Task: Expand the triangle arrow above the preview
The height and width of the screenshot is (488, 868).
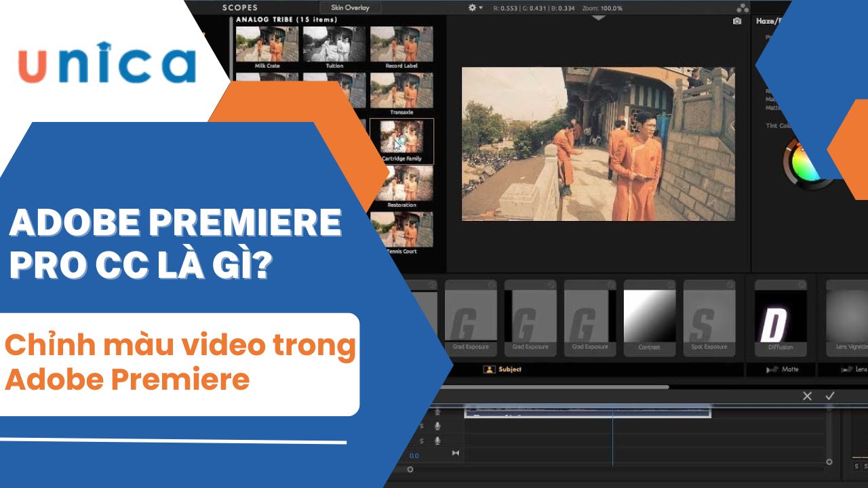Action: pyautogui.click(x=597, y=18)
